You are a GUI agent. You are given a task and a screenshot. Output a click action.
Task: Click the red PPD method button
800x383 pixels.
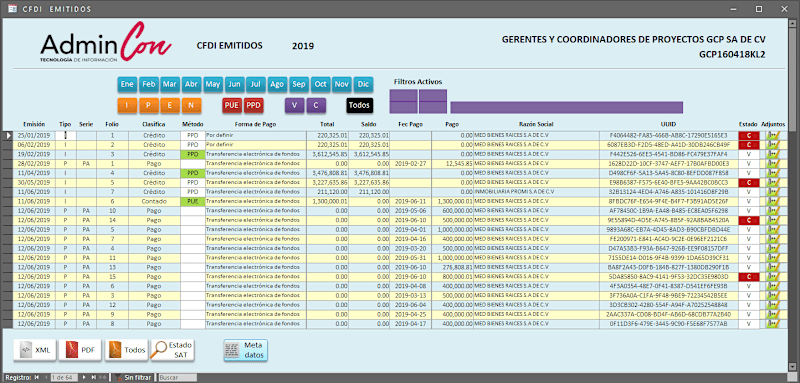coord(254,105)
